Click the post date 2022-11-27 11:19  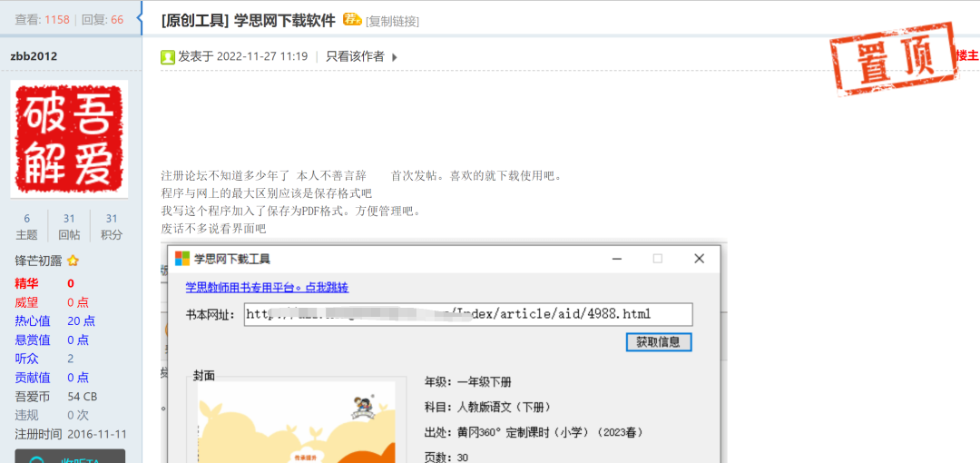[262, 56]
